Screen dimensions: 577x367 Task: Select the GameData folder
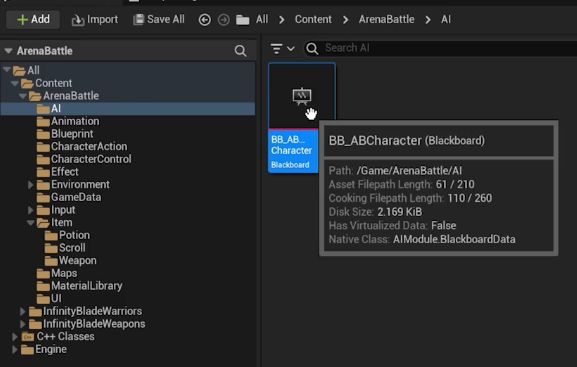pyautogui.click(x=69, y=197)
